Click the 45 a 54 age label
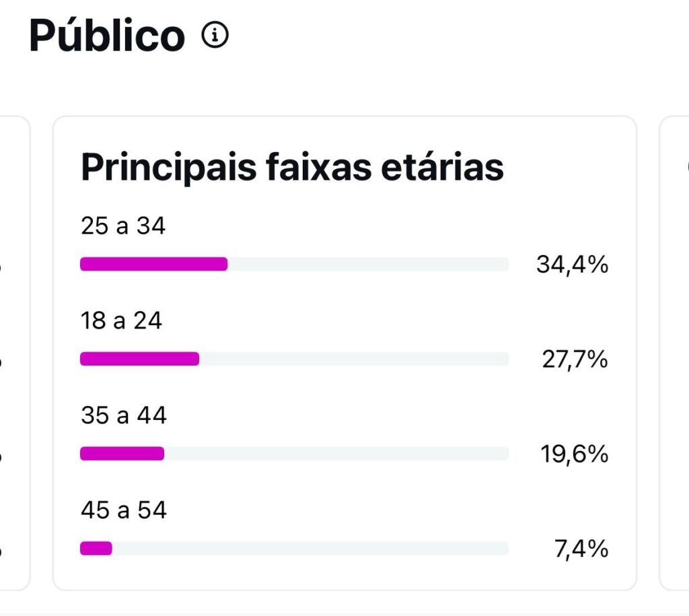Image resolution: width=689 pixels, height=616 pixels. point(123,510)
